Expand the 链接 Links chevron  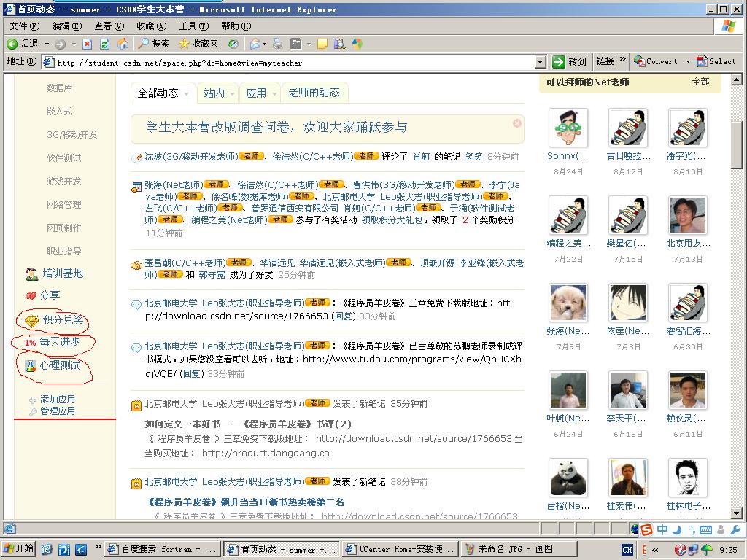[x=622, y=60]
